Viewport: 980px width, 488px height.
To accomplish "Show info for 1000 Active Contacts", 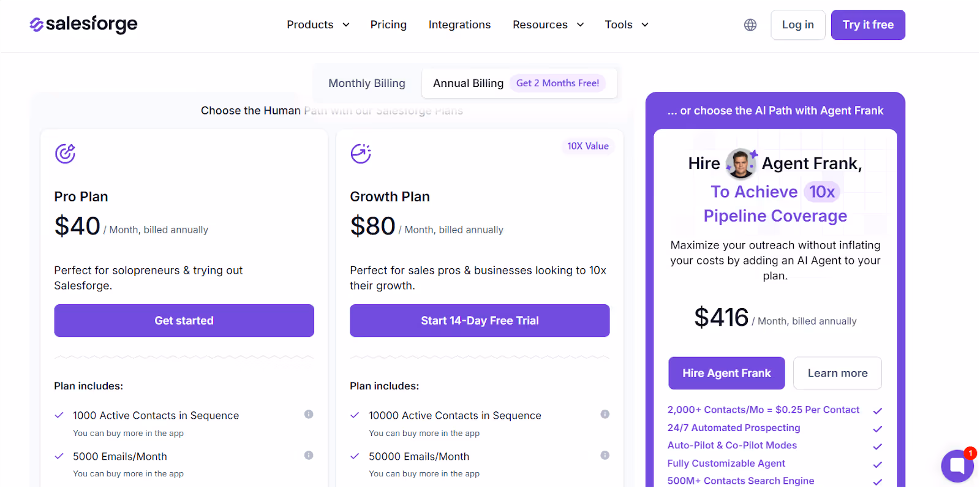I will (x=309, y=415).
